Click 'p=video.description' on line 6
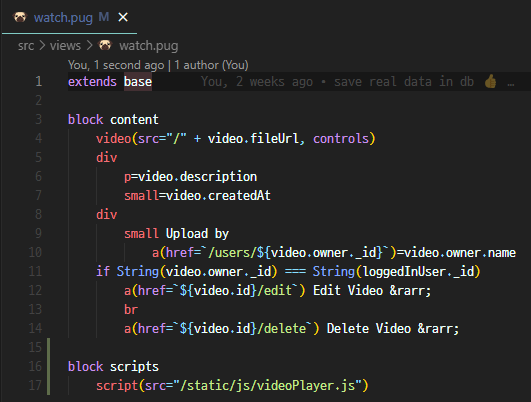The width and height of the screenshot is (531, 402). coord(191,176)
